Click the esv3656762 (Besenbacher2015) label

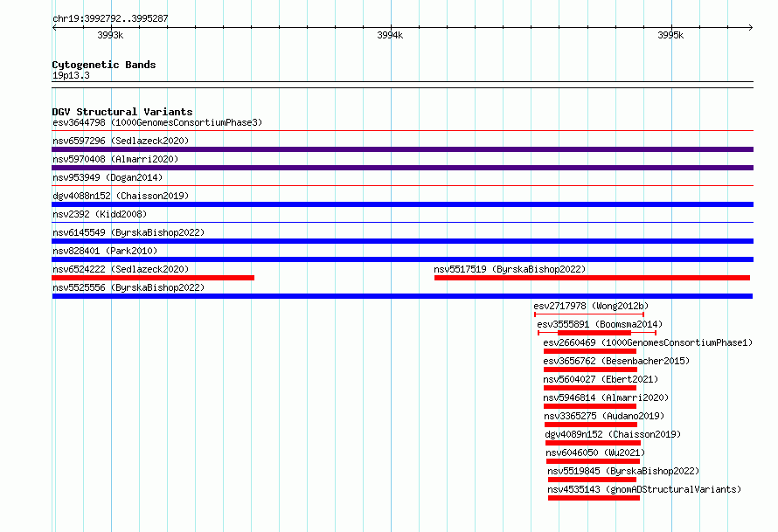click(x=616, y=361)
